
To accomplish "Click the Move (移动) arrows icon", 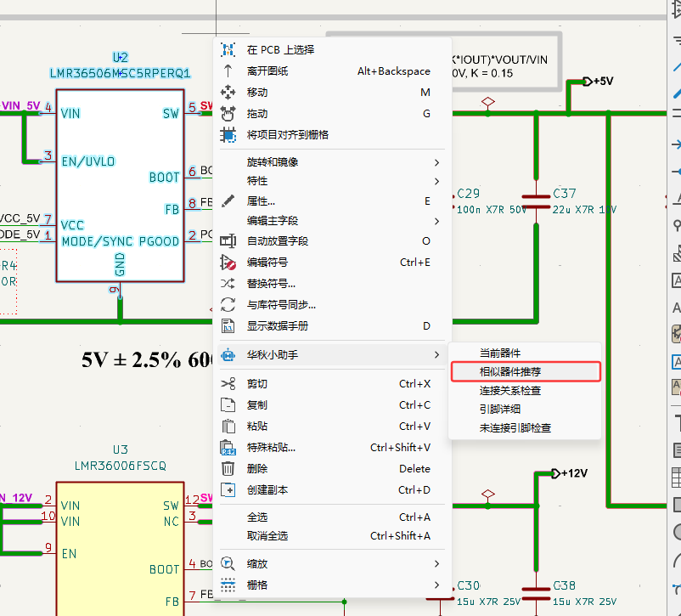I will (228, 93).
